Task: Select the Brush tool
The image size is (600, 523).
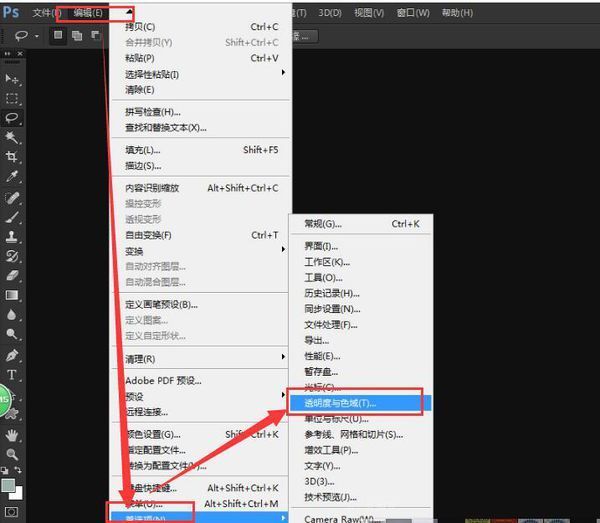Action: click(12, 217)
